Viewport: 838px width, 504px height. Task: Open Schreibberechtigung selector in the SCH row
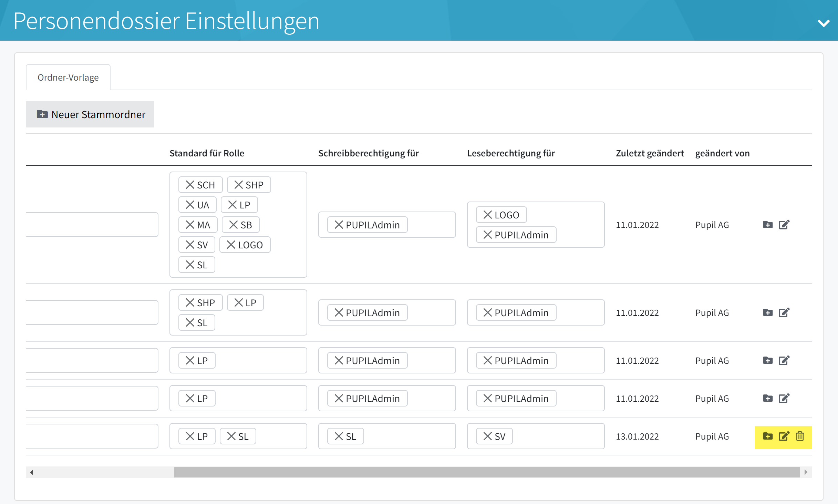(387, 225)
